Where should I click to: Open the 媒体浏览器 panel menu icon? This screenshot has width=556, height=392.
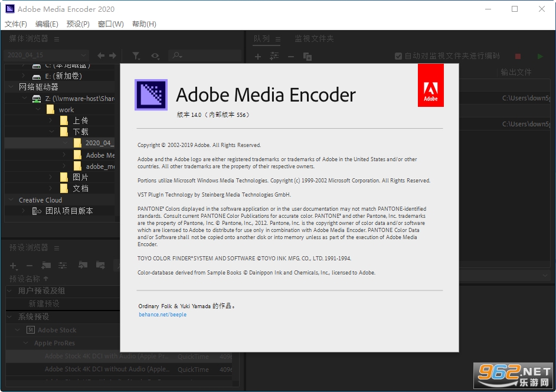pyautogui.click(x=57, y=39)
